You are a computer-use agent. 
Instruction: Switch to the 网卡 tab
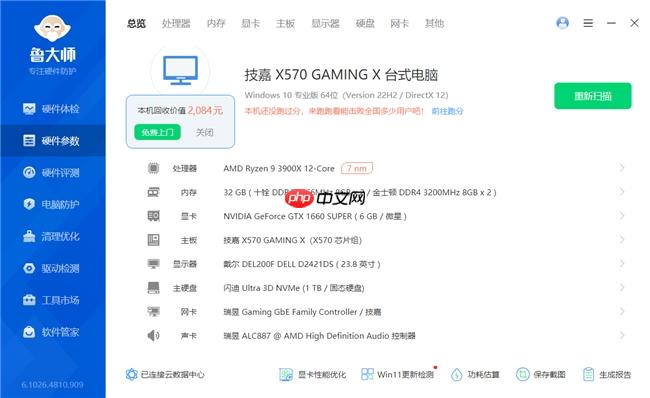(400, 24)
